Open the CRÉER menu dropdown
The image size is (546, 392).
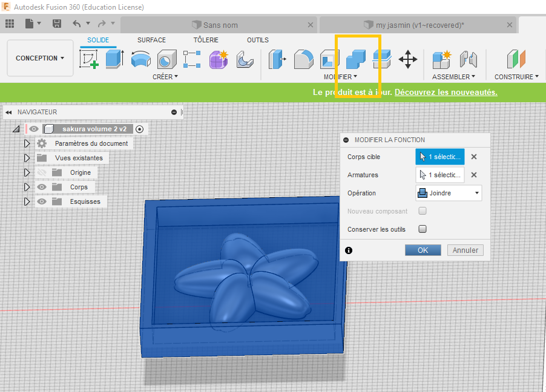[x=165, y=77]
